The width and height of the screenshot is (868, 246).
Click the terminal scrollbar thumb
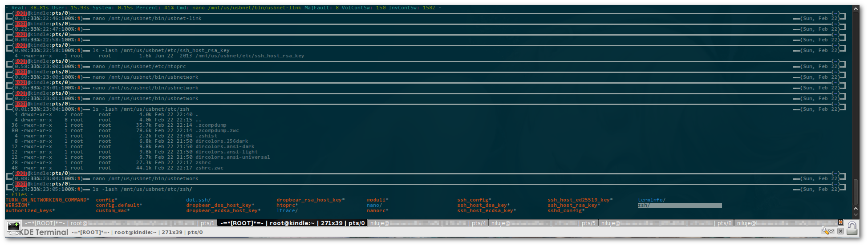(856, 191)
